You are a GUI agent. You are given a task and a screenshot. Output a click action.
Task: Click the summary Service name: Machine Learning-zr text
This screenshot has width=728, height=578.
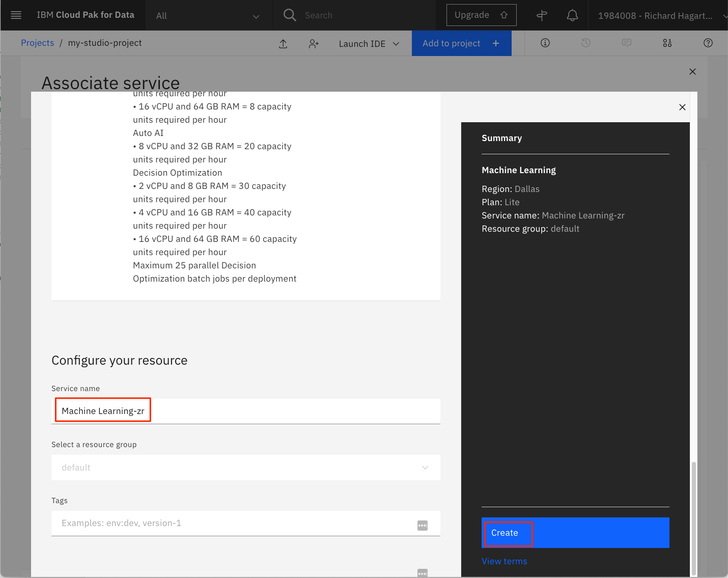(553, 215)
